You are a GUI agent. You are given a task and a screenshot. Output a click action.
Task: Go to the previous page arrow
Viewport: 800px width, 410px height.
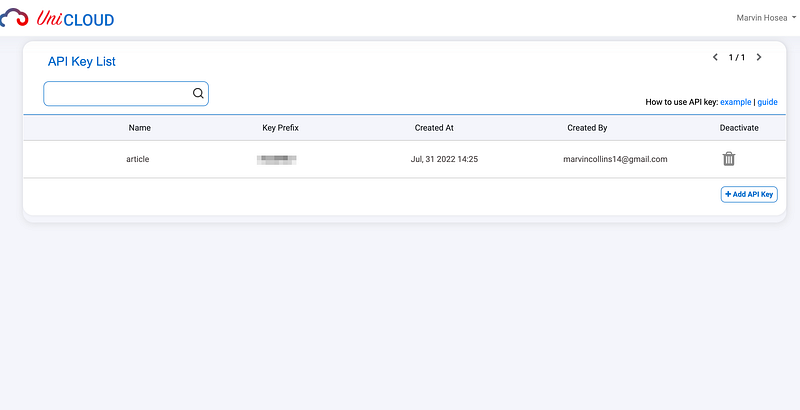(x=715, y=57)
